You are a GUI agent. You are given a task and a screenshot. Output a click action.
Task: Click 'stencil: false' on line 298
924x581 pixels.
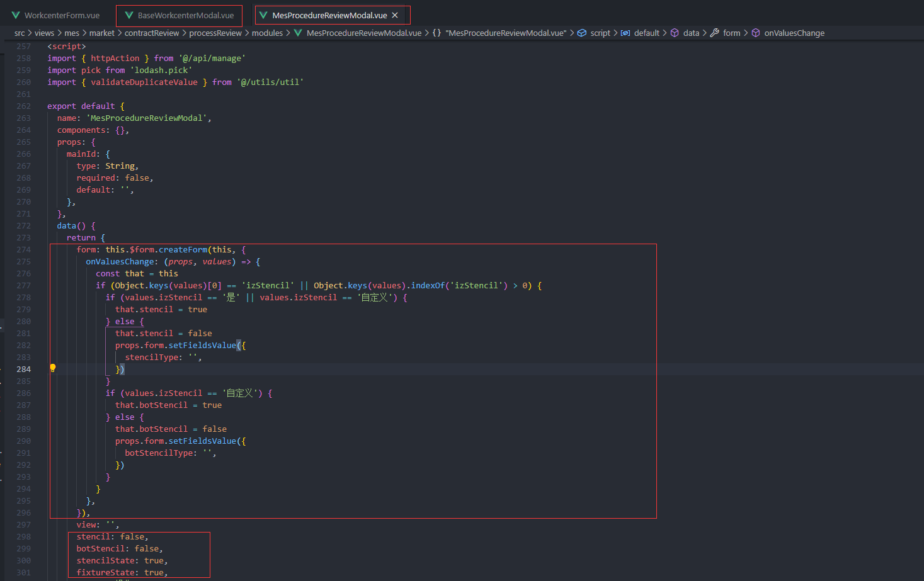coord(110,536)
